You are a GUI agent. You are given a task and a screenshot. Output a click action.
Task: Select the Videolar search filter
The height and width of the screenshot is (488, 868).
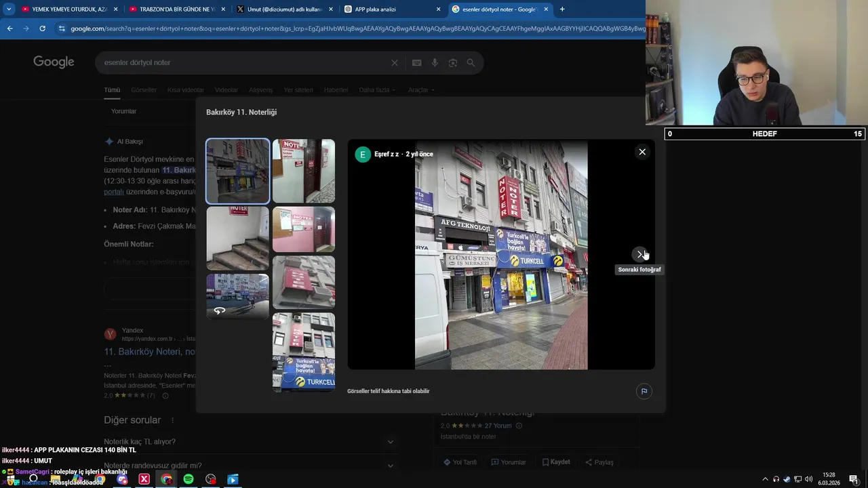click(x=226, y=90)
